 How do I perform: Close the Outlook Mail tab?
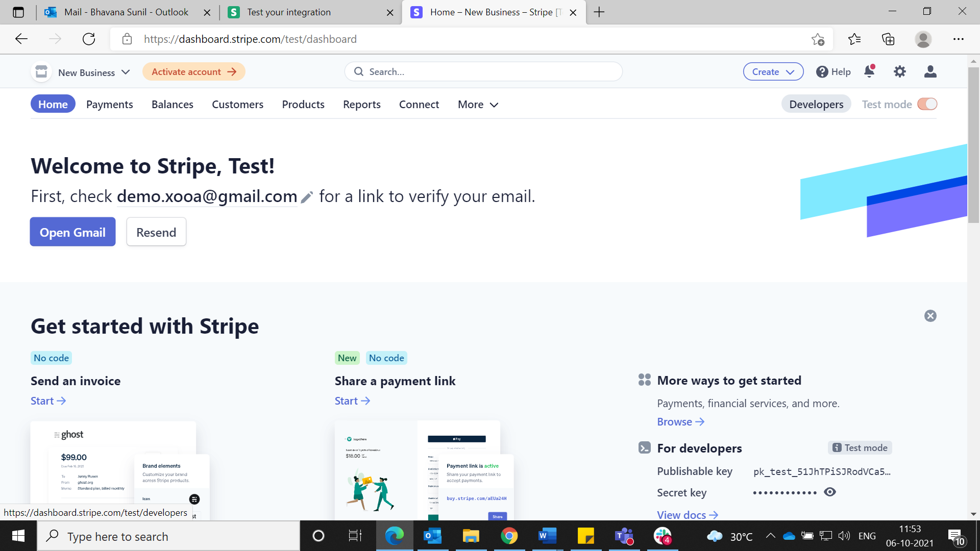pos(207,13)
